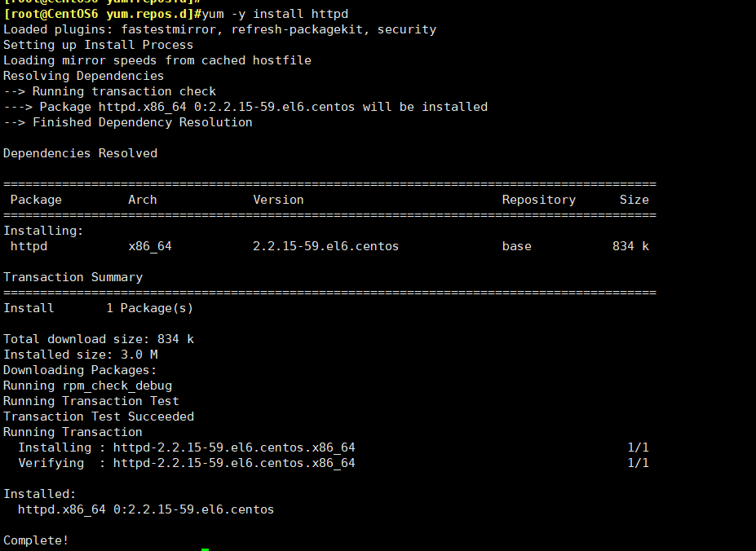
Task: Click the '1/1' counter on the Installing row
Action: tap(639, 447)
